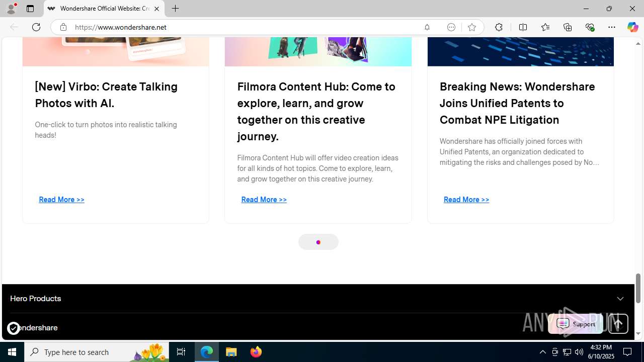Expand the Hero Products footer section
Screen dimensions: 644x362
pos(317,299)
